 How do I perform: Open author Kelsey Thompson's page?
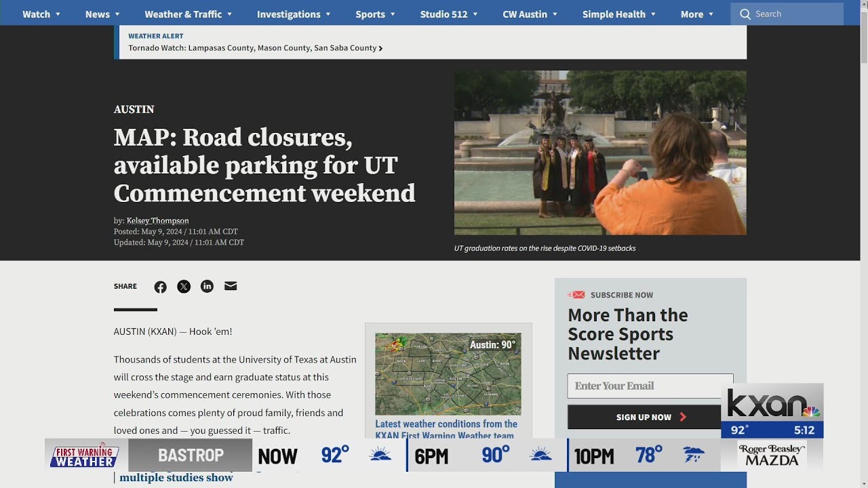click(157, 221)
